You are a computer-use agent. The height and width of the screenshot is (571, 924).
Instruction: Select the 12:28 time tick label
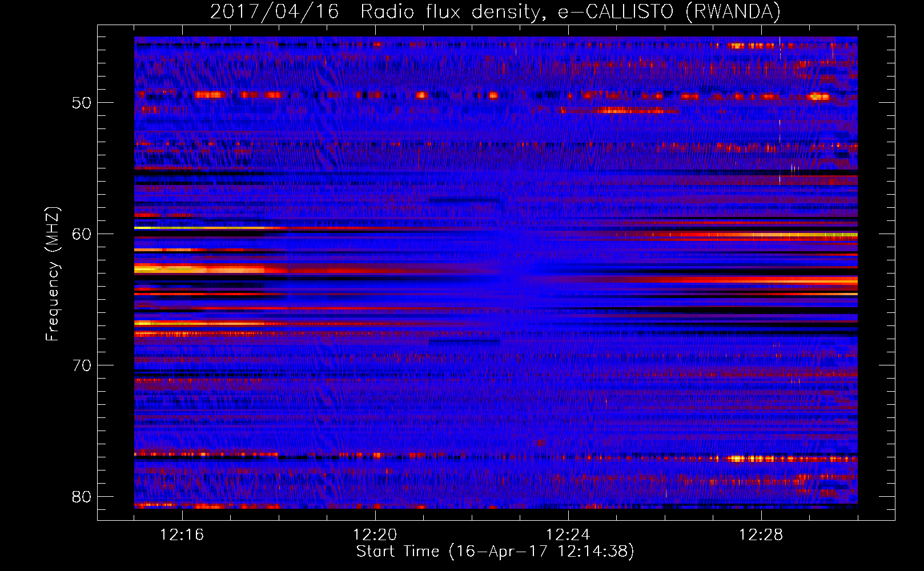tap(761, 535)
